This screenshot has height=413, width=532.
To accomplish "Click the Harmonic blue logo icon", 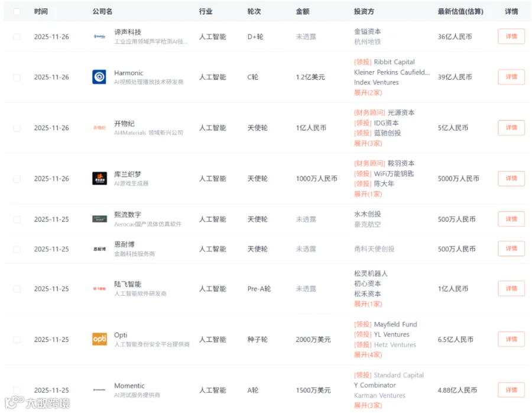I will pos(99,77).
